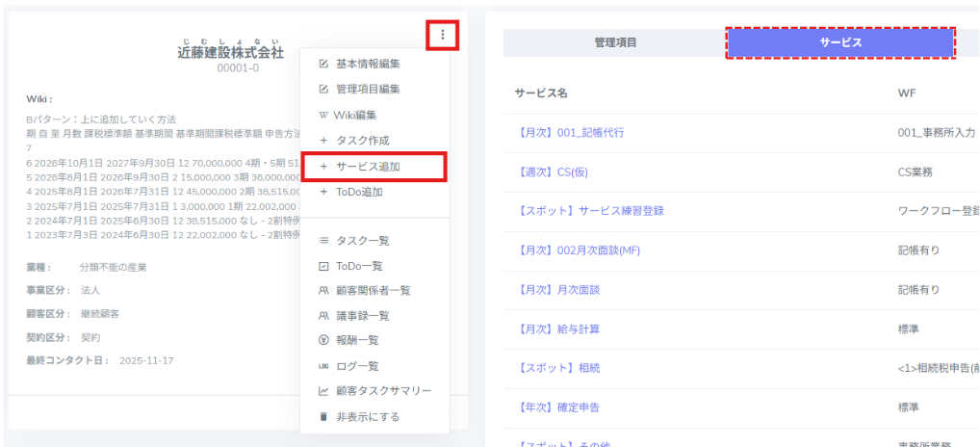Choose ToDo追加 in the dropdown menu
The height and width of the screenshot is (447, 980).
tap(359, 192)
